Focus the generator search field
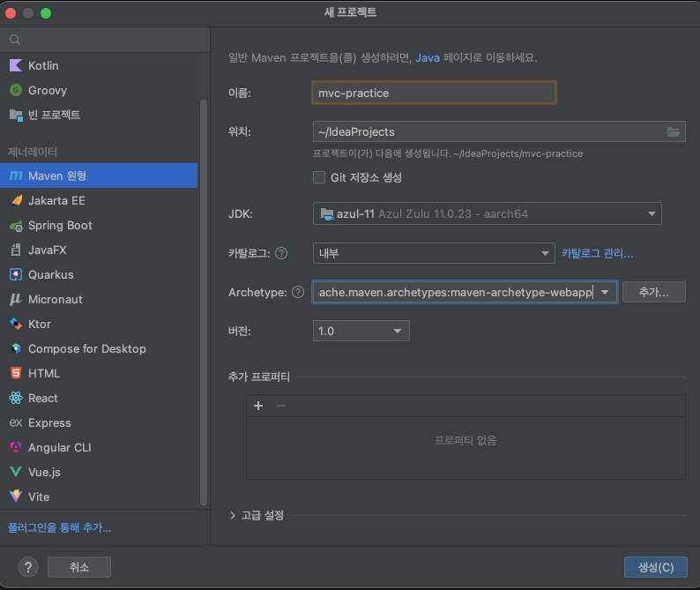Screen dimensions: 700x590 [105, 40]
